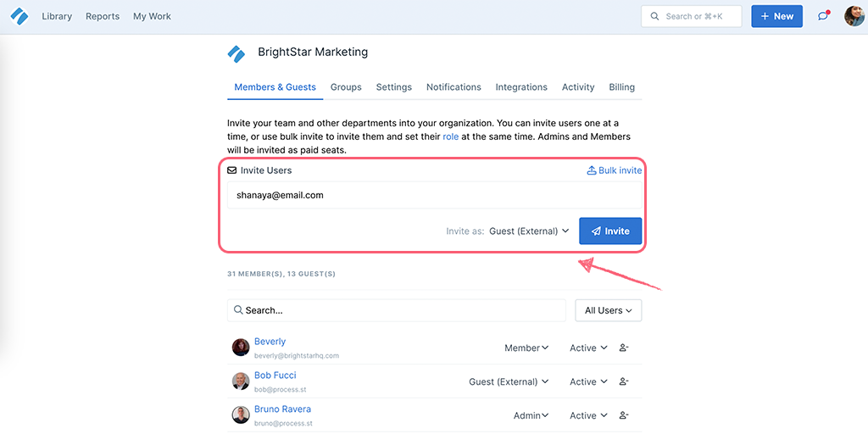Open Bob Fucci's Active status dropdown

(588, 381)
